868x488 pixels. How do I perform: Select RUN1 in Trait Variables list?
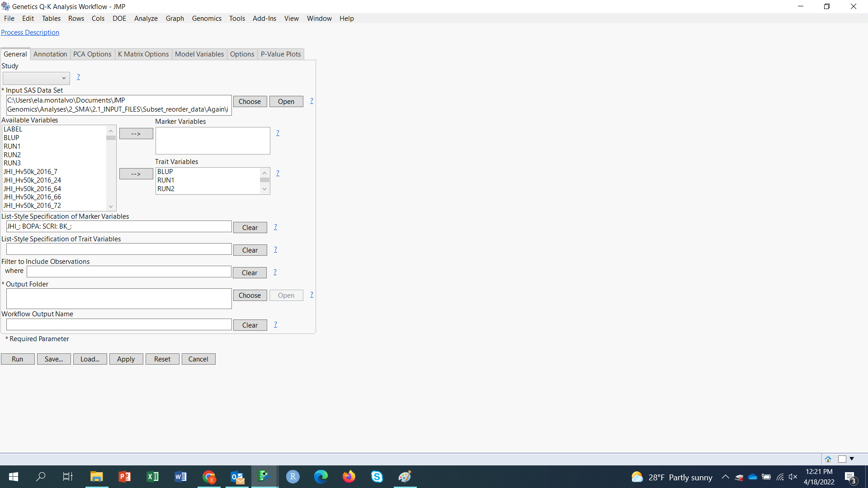pos(166,180)
